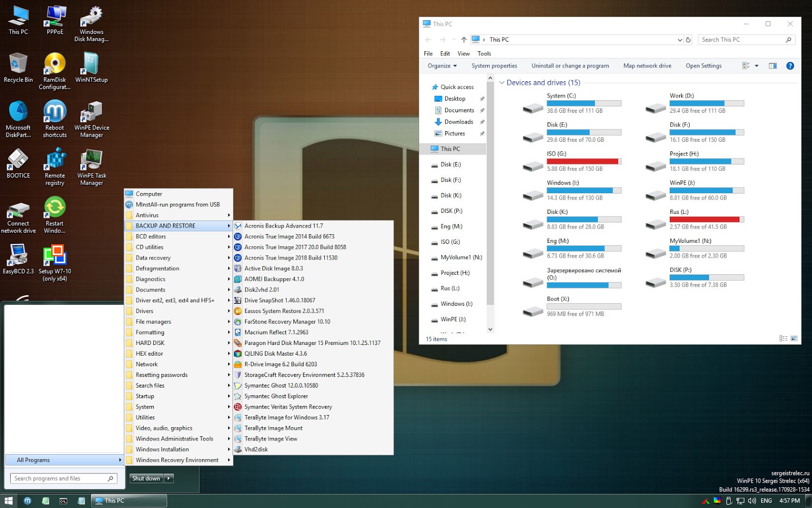The width and height of the screenshot is (812, 508).
Task: Open the Organize dropdown
Action: pyautogui.click(x=441, y=66)
